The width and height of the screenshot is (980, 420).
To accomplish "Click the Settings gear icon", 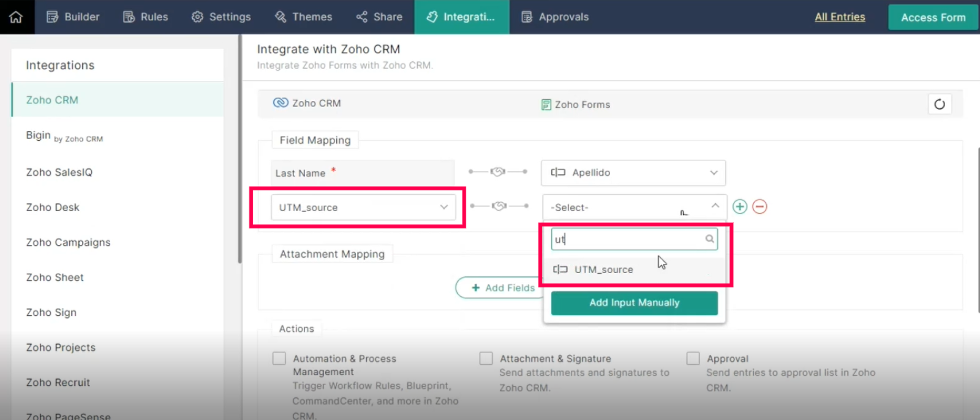I will (x=197, y=17).
